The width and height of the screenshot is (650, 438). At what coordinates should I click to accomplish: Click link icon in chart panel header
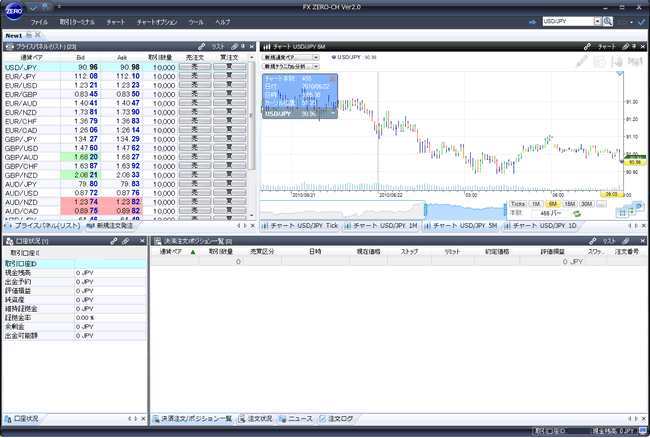point(587,46)
